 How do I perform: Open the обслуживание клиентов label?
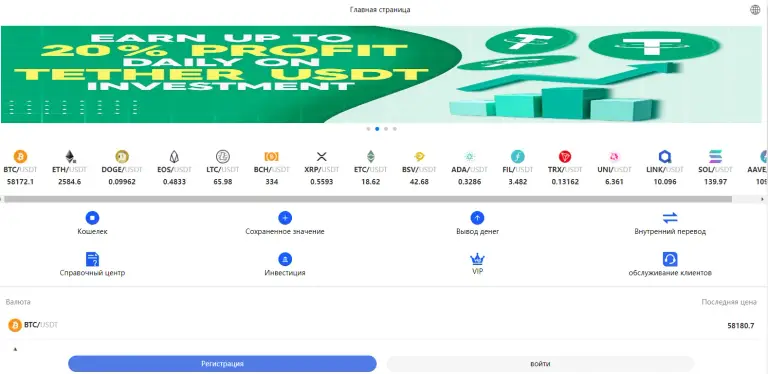pyautogui.click(x=670, y=273)
